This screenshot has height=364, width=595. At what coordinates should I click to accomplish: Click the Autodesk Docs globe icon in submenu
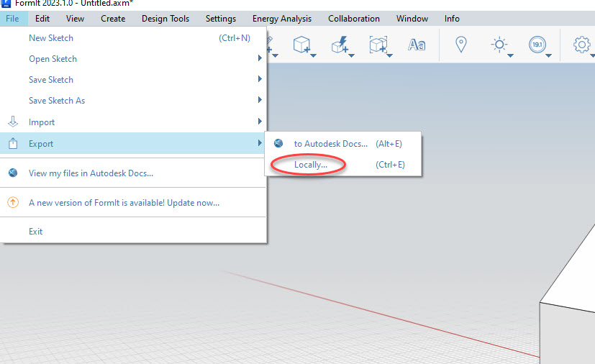(x=278, y=143)
